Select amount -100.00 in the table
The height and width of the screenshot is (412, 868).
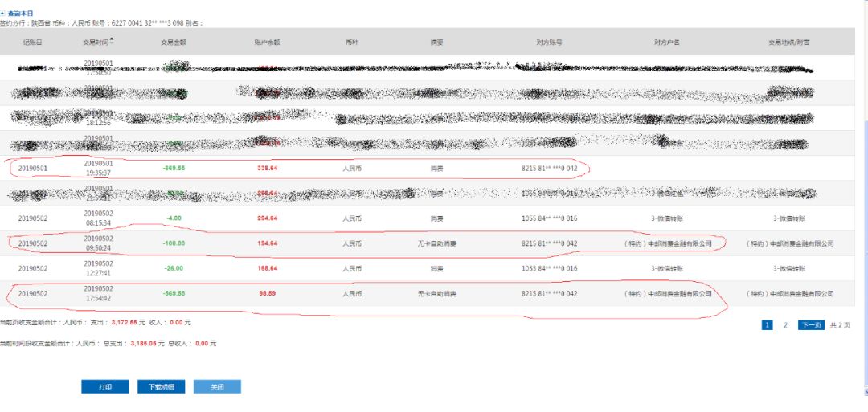tap(174, 243)
